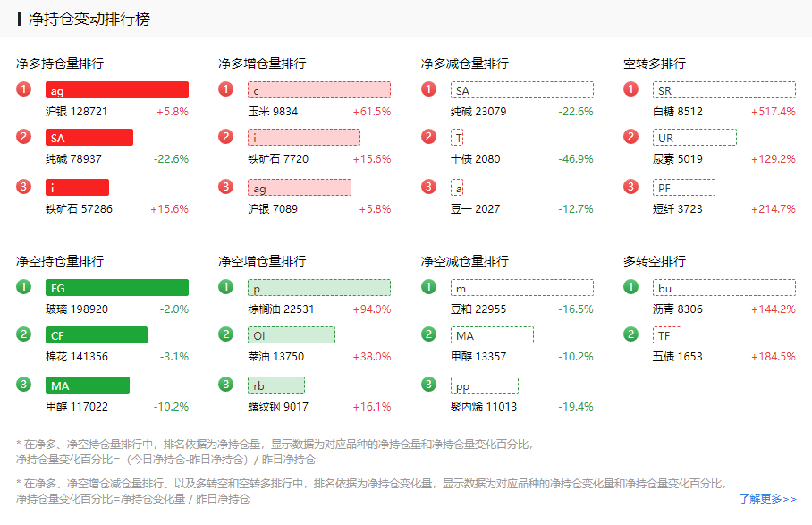Click rank 2 badge next to 纯碱 78937
The height and width of the screenshot is (525, 812).
(x=23, y=137)
